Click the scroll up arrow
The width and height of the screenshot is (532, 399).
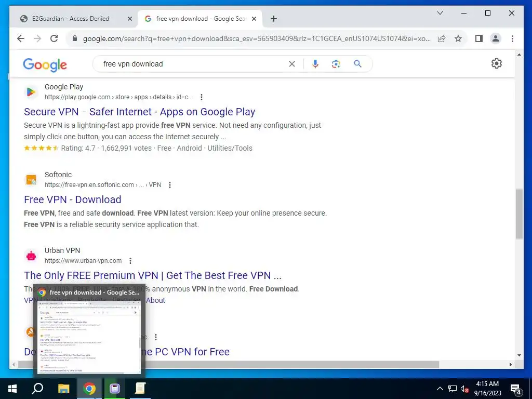pos(519,55)
